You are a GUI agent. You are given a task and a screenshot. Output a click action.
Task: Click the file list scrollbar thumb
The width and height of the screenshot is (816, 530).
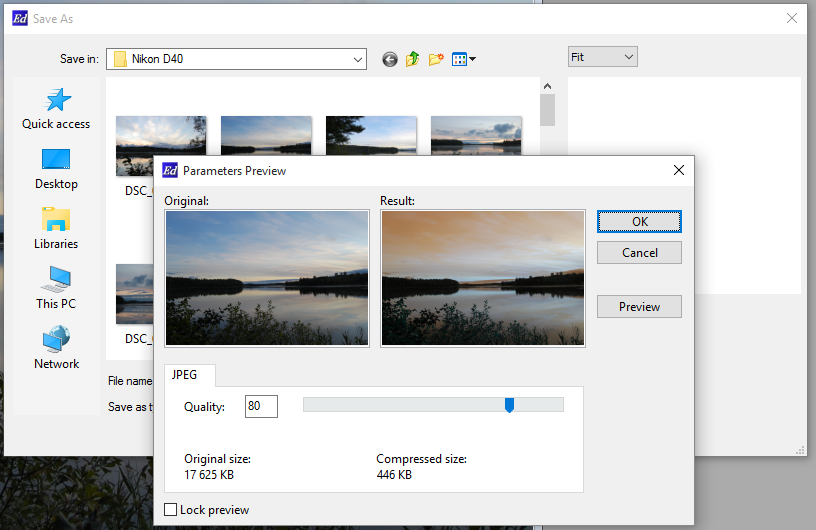(x=547, y=110)
